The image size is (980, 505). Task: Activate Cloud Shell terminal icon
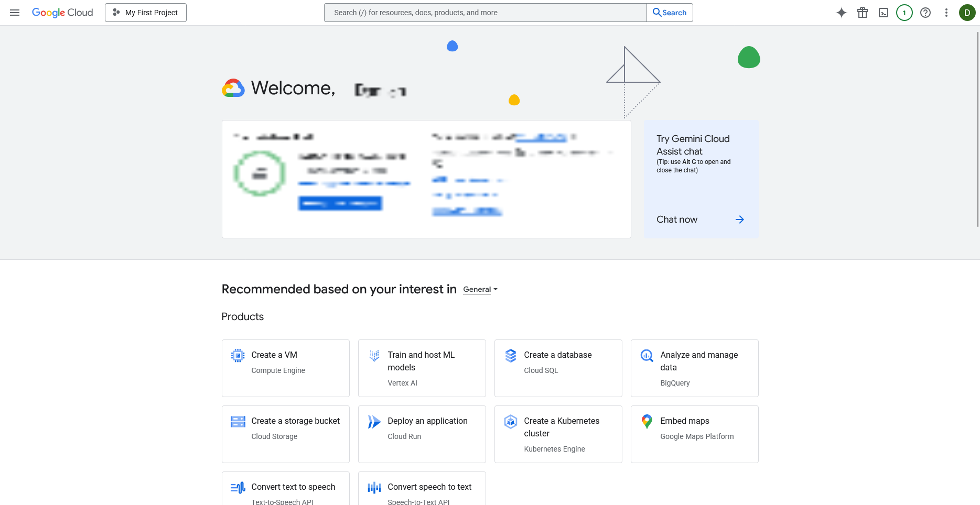tap(883, 13)
